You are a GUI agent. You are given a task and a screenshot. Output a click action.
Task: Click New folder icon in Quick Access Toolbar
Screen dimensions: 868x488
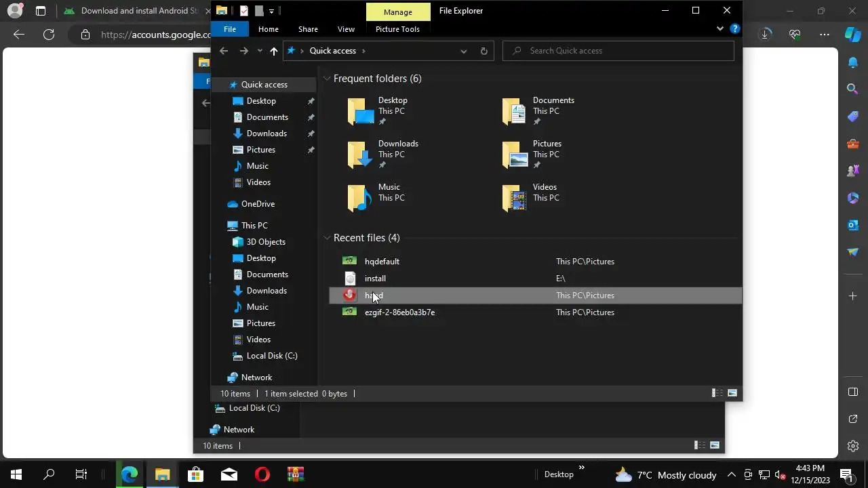pyautogui.click(x=258, y=11)
